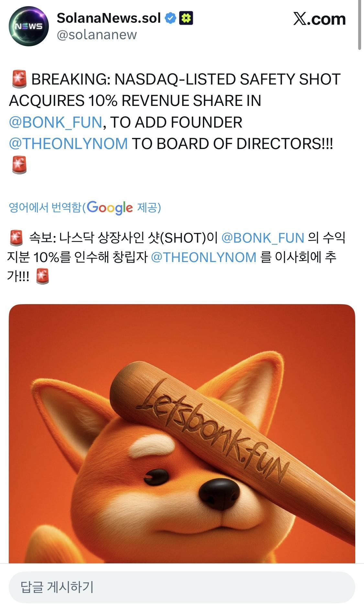Click siren emoji before Korean 속보 text
Screen dimensions: 364x606
[x=16, y=238]
